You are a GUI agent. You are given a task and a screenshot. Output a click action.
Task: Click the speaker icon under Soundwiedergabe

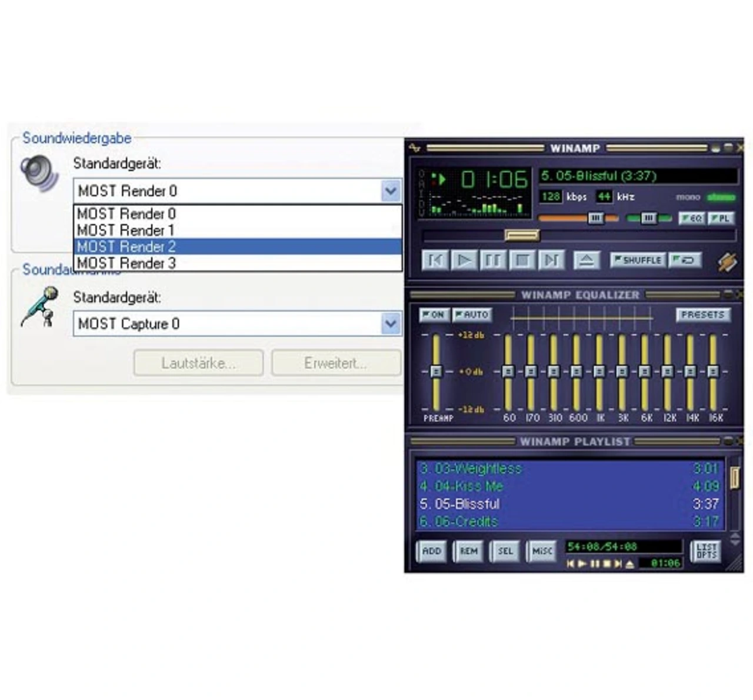click(39, 174)
